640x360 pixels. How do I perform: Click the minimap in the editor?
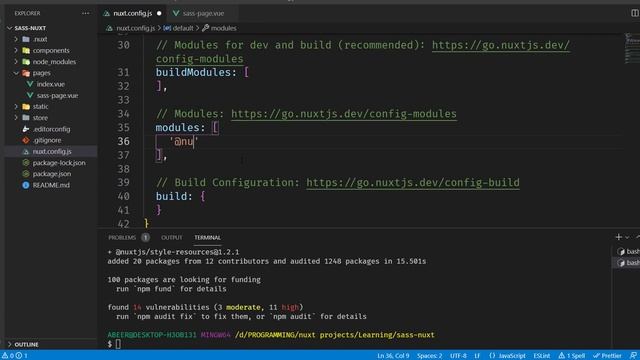(631, 49)
